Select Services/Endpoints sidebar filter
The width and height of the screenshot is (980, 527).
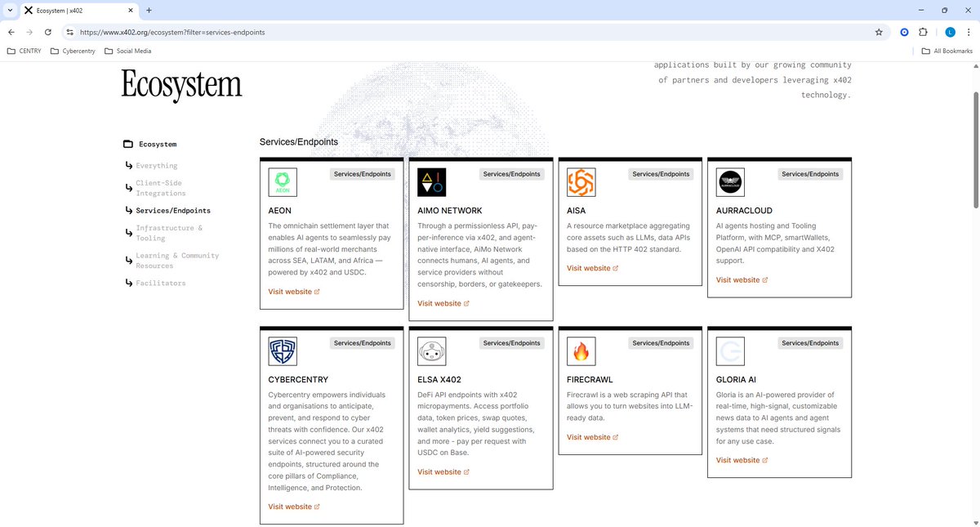[x=173, y=211]
